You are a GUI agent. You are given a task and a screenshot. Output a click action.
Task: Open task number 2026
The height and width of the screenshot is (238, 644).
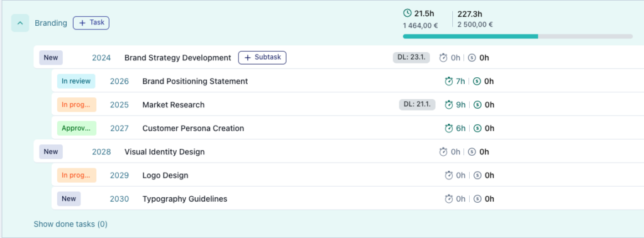[119, 81]
